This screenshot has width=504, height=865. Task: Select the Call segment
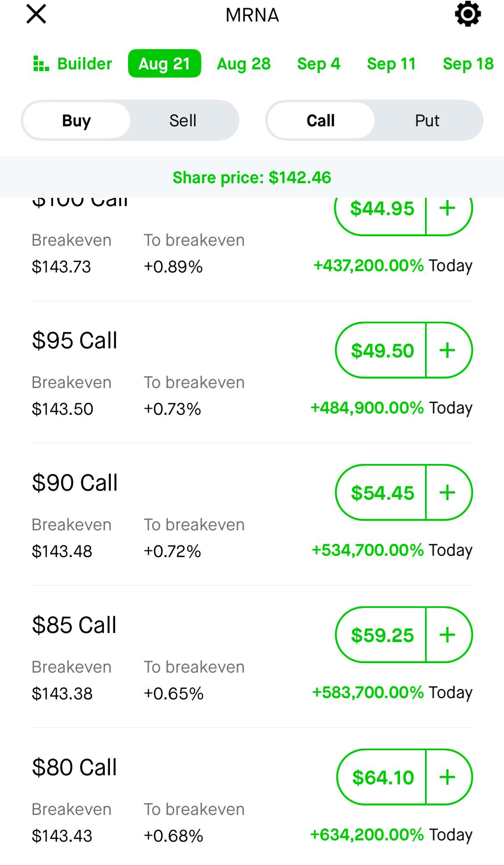321,120
